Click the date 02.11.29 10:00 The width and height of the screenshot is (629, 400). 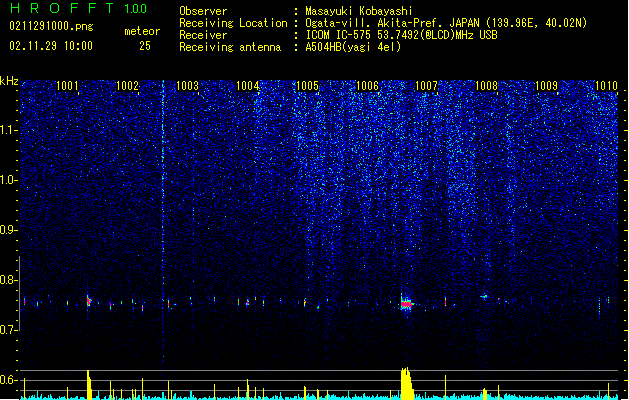(51, 46)
